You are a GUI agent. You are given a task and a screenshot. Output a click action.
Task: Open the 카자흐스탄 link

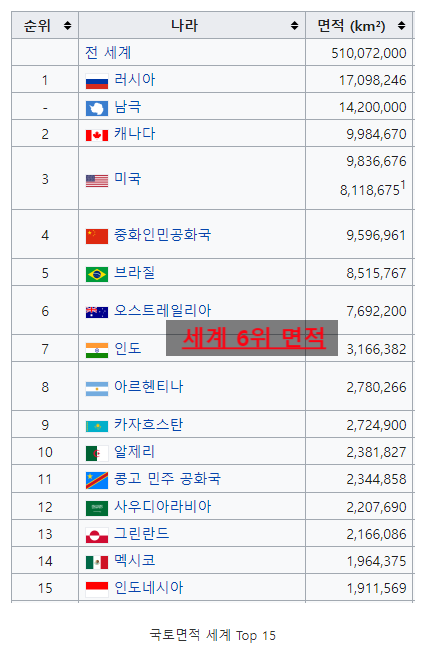pos(148,424)
